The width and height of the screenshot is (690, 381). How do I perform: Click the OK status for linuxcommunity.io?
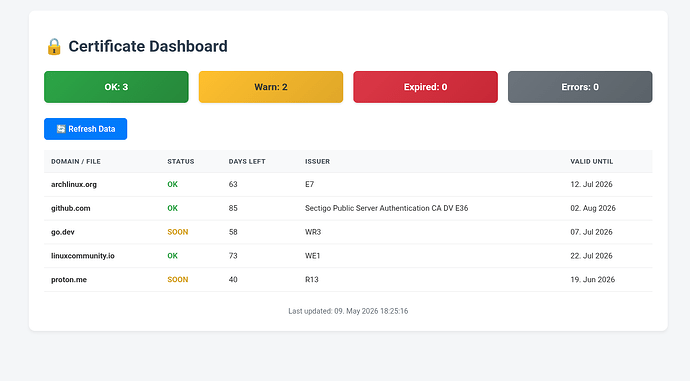(172, 256)
